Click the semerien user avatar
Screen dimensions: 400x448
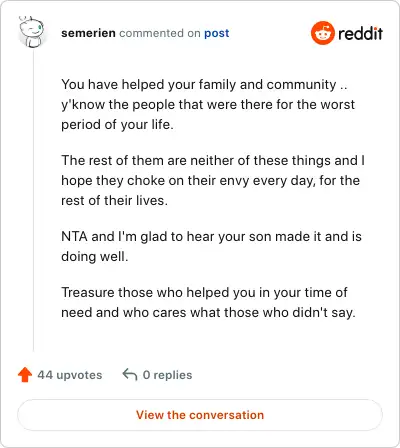click(31, 32)
